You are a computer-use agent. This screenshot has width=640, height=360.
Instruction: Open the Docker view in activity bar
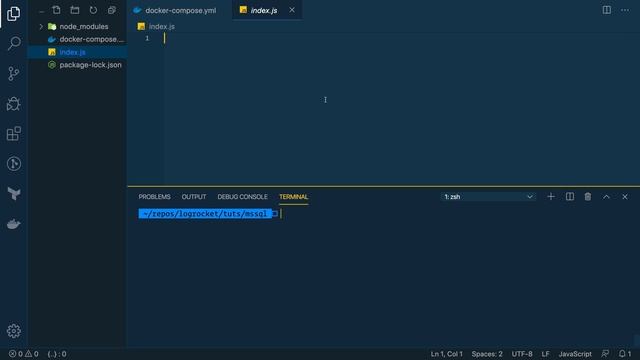click(13, 224)
